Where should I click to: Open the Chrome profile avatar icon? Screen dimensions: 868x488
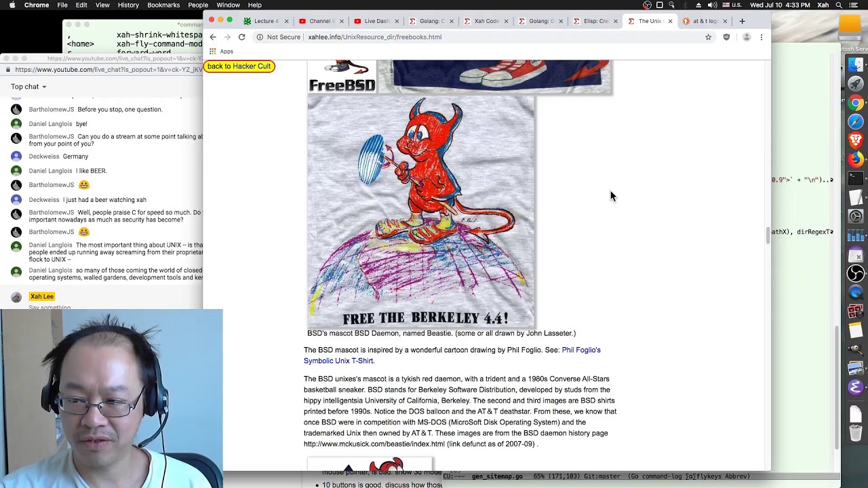(x=747, y=37)
